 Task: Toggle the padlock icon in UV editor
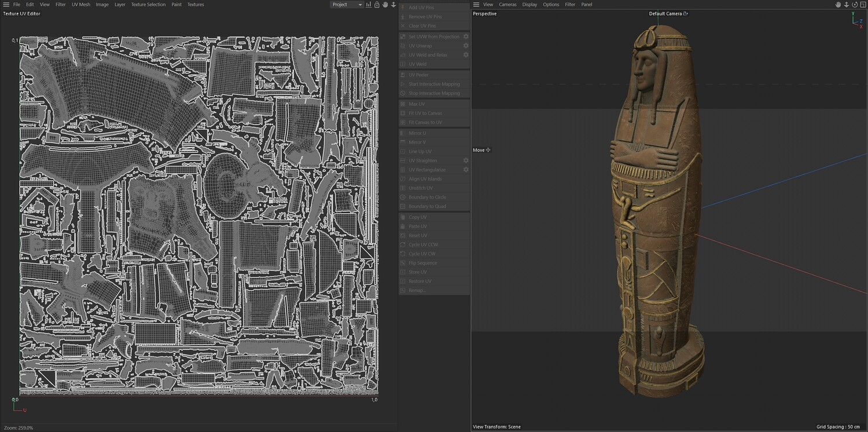[377, 5]
